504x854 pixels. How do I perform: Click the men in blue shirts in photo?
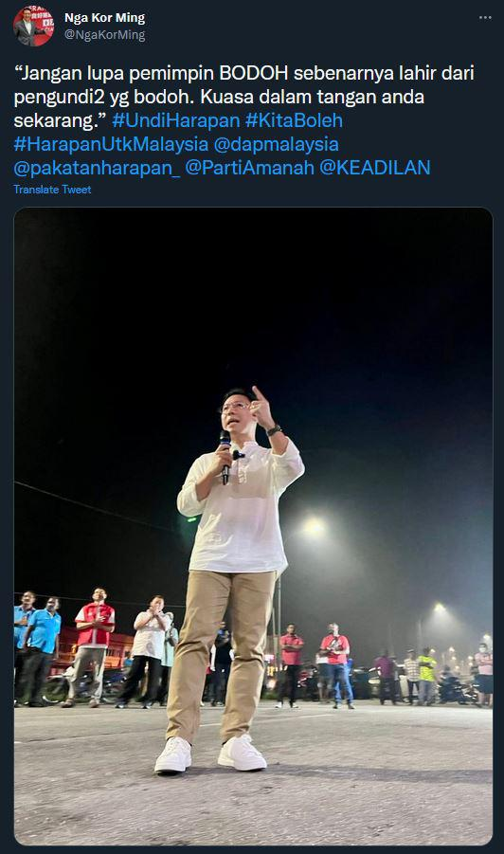tap(37, 648)
